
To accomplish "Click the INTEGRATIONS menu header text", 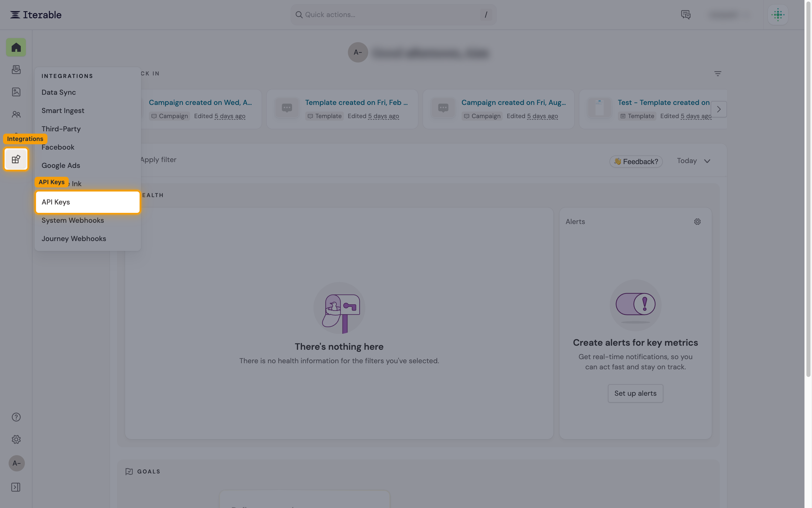I will [67, 76].
